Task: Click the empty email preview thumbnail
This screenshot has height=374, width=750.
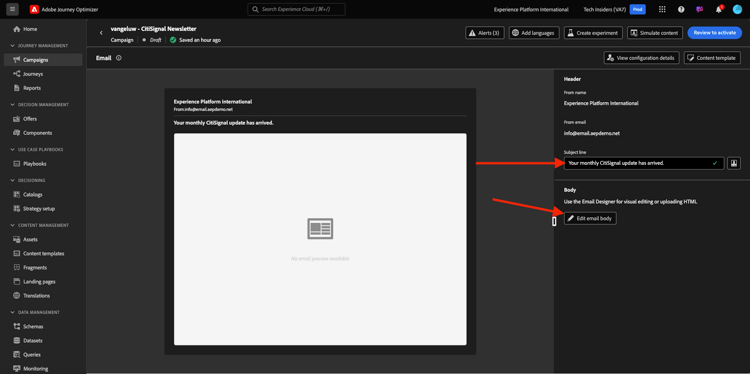Action: (320, 239)
